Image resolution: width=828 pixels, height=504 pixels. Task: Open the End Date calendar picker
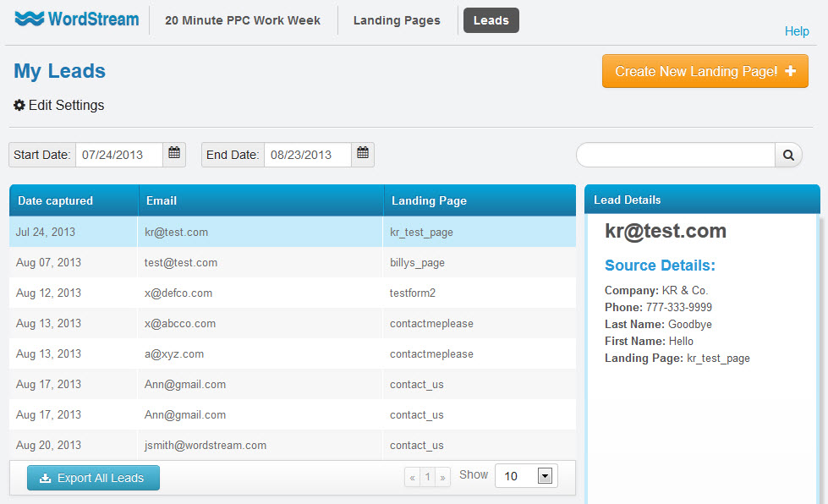click(x=363, y=154)
